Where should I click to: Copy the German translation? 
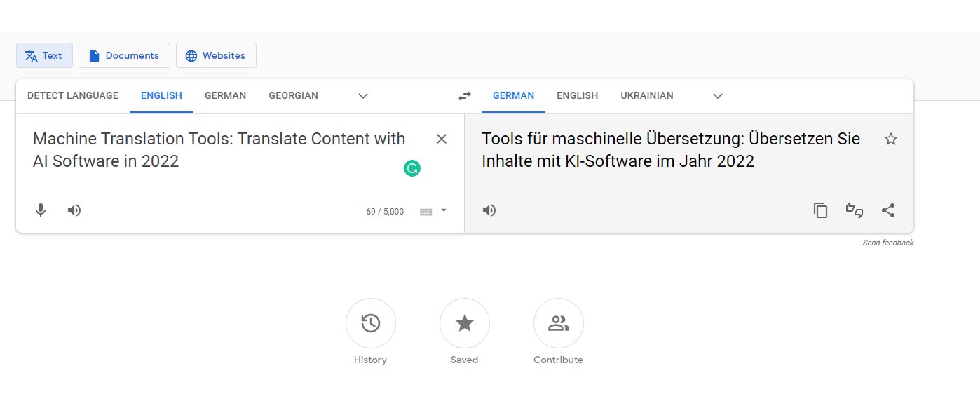[x=820, y=210]
